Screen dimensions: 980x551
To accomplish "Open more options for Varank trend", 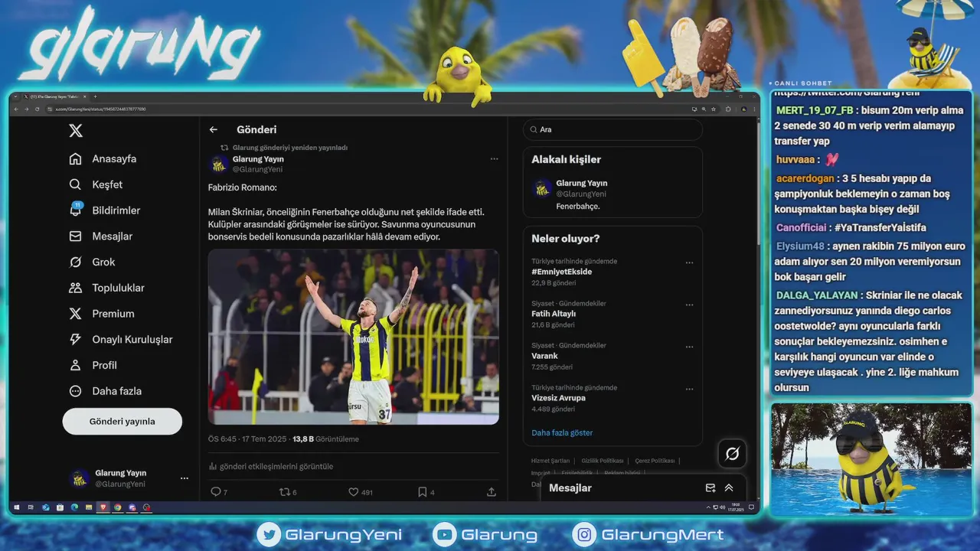I will click(689, 347).
